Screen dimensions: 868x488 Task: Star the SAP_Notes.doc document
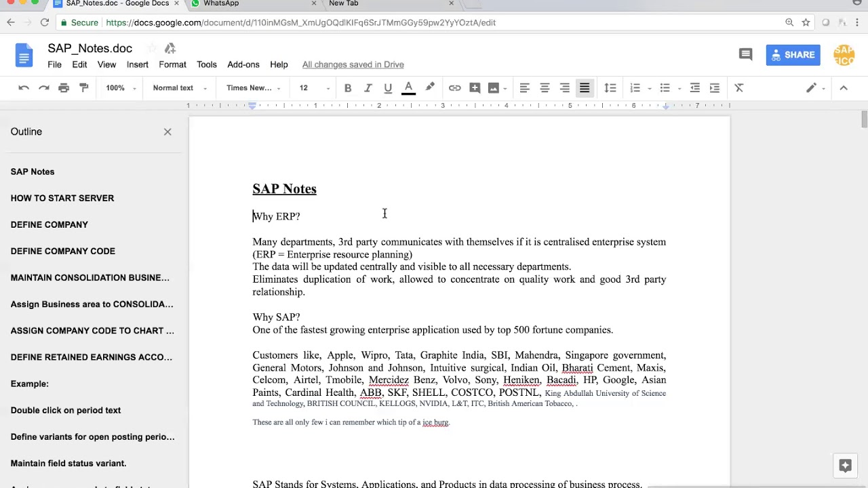pyautogui.click(x=152, y=48)
